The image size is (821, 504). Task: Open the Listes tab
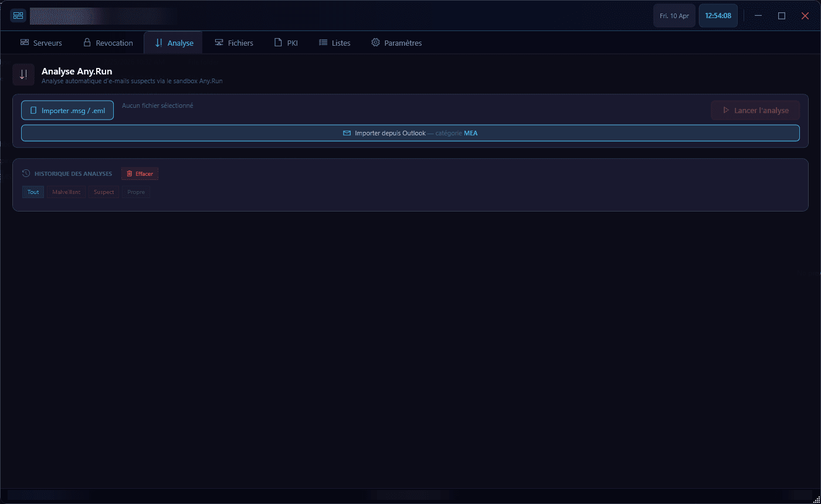pos(334,43)
